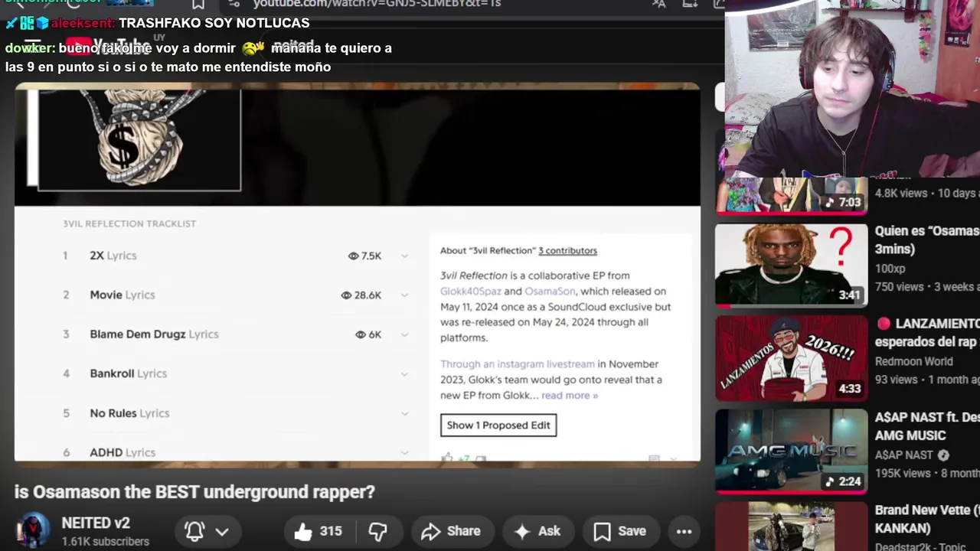Image resolution: width=980 pixels, height=551 pixels.
Task: Click the money bag album cover art
Action: (x=139, y=139)
